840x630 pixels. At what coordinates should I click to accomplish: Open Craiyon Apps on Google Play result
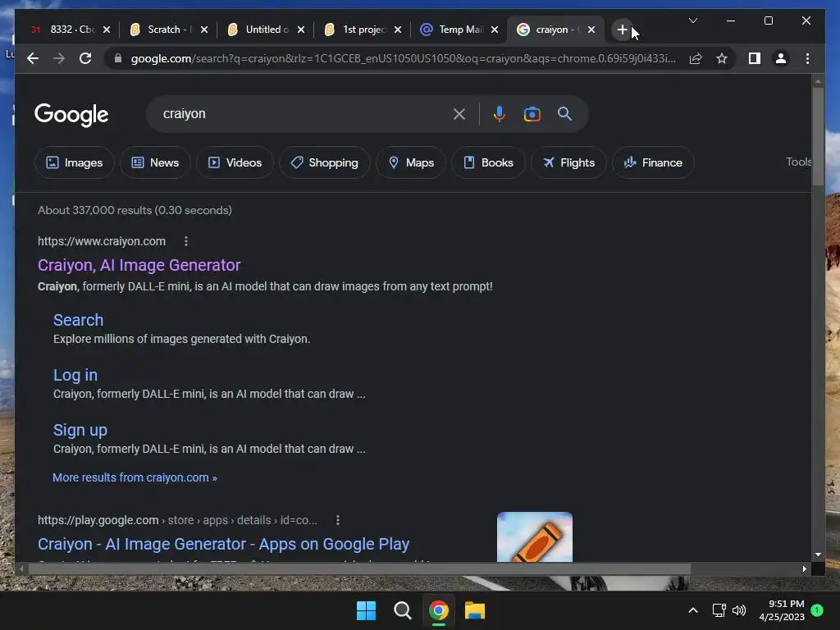coord(223,544)
